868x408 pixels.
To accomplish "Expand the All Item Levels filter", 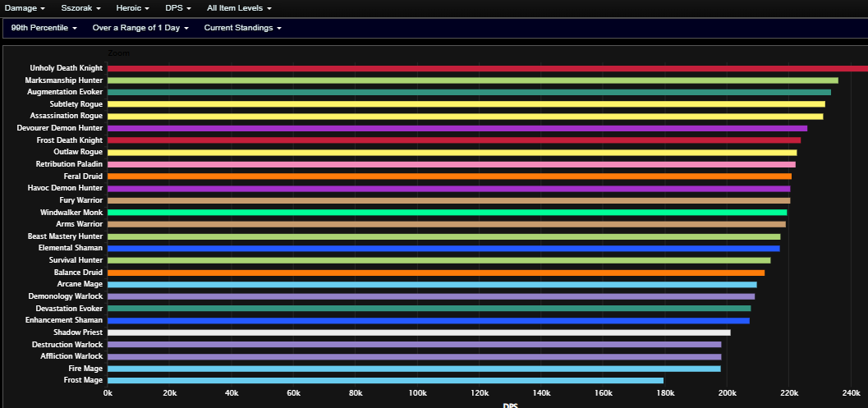I will (239, 8).
